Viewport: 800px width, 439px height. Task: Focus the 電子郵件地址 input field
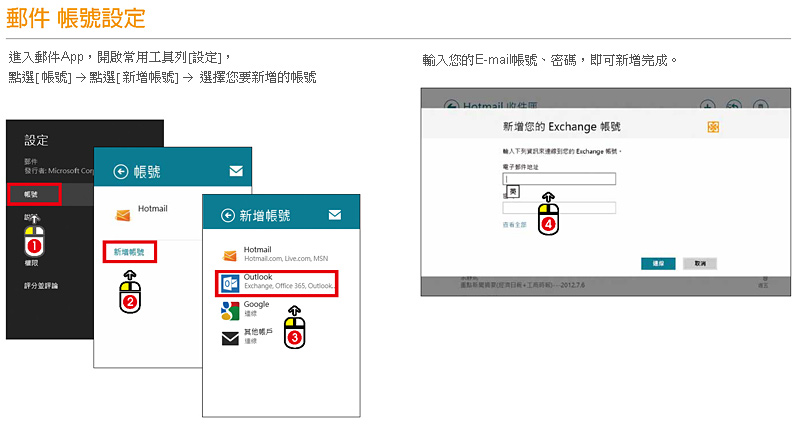click(x=559, y=179)
